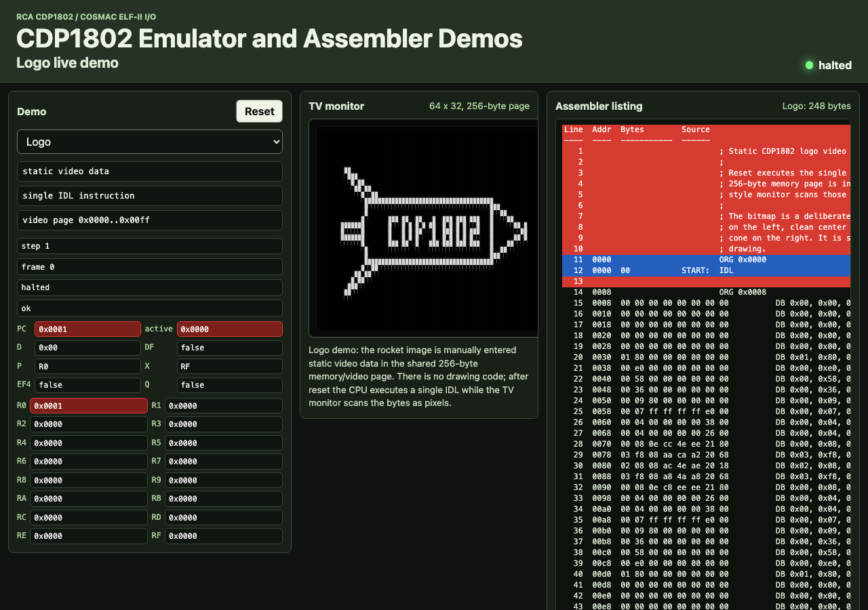Click the RA register value

89,499
